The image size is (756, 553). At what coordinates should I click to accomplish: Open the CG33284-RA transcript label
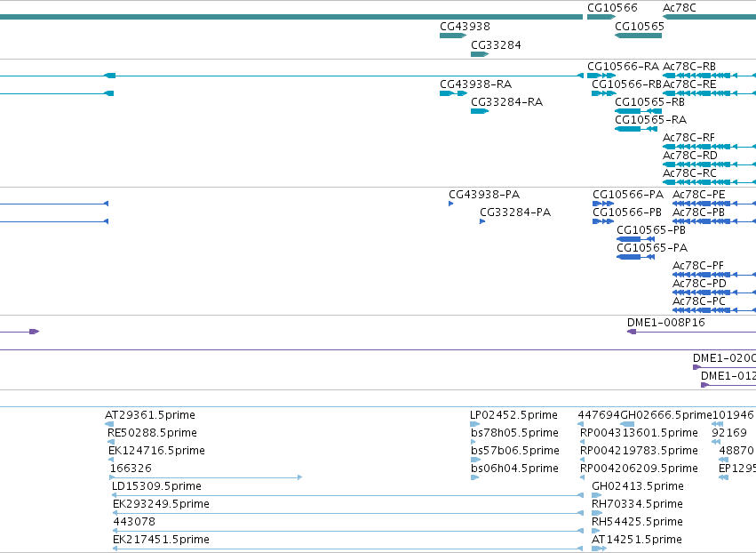coord(506,102)
